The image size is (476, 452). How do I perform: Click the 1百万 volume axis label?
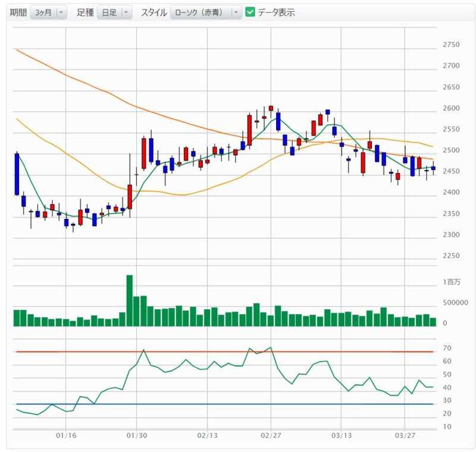click(x=452, y=282)
